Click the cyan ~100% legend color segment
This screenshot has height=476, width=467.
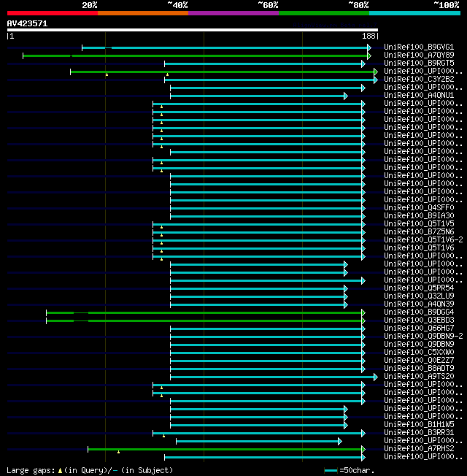pyautogui.click(x=414, y=13)
